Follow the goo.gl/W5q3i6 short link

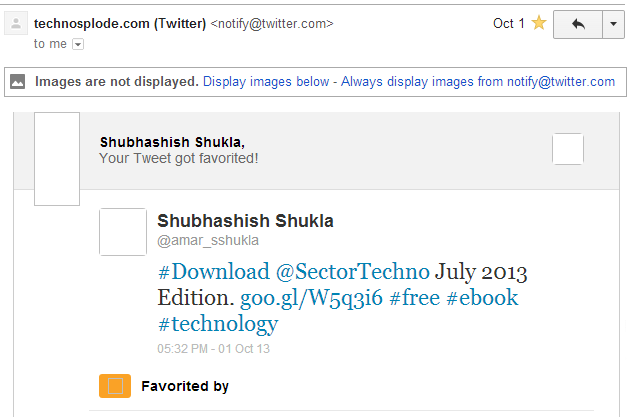[311, 298]
